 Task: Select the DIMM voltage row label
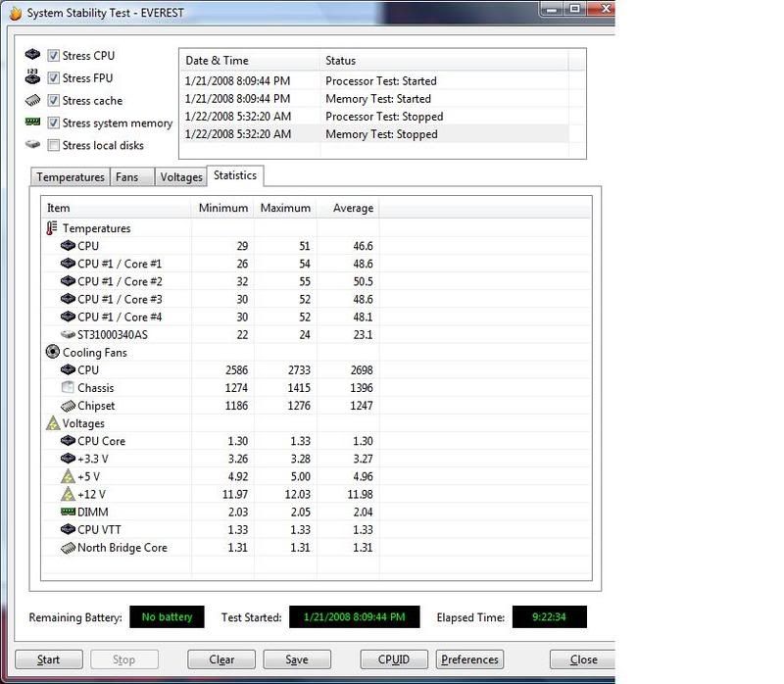pos(92,512)
